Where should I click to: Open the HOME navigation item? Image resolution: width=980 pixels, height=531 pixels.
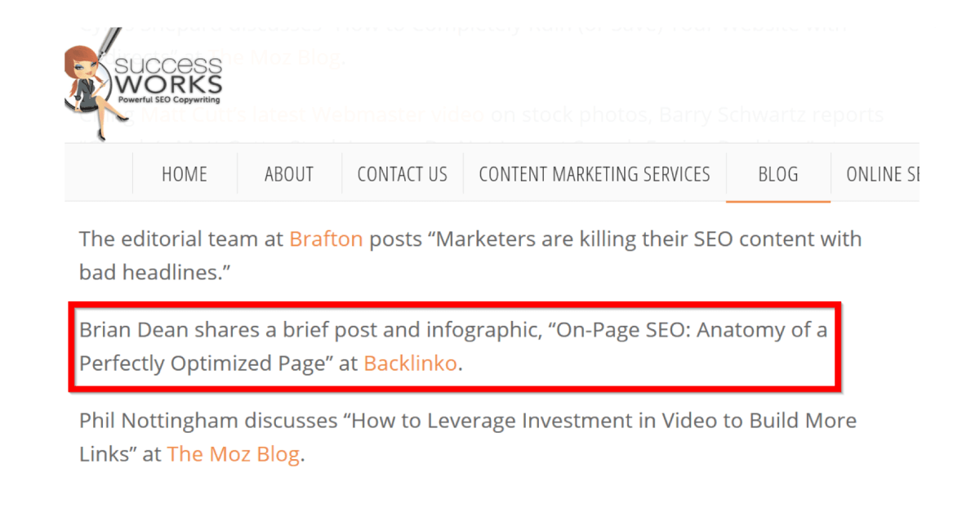coord(185,174)
